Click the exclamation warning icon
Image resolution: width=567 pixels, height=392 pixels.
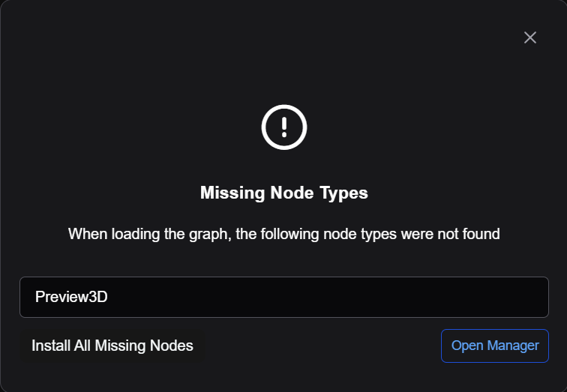(x=283, y=127)
